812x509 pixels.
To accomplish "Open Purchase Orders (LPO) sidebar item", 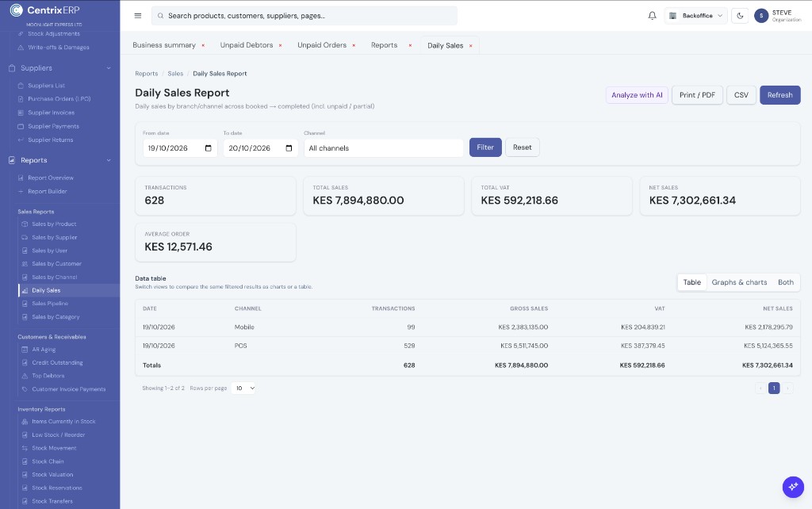I will point(59,99).
